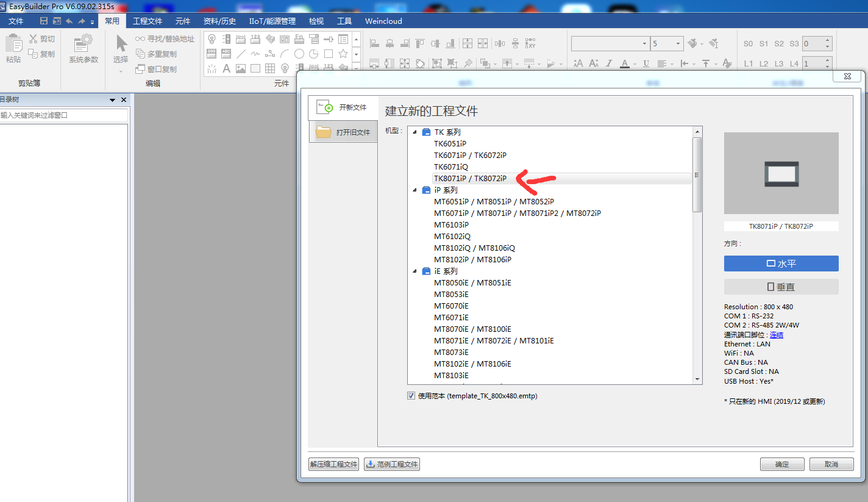The width and height of the screenshot is (868, 502).
Task: Select the star shape icon in 元件 gallery
Action: pyautogui.click(x=343, y=54)
